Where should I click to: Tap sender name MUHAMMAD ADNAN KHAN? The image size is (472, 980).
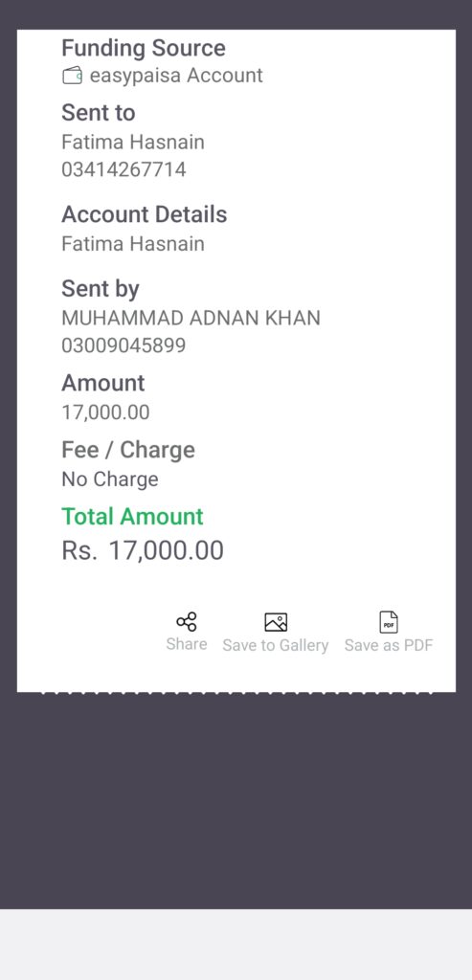click(191, 318)
